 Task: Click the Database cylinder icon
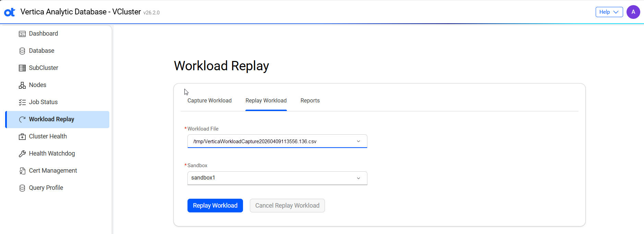(22, 51)
